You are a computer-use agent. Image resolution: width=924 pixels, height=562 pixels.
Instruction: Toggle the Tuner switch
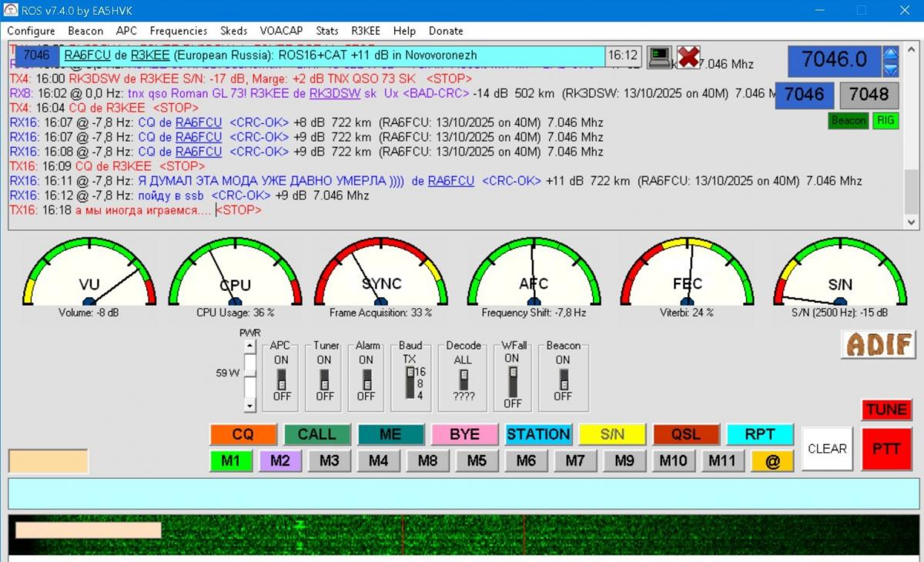(325, 378)
